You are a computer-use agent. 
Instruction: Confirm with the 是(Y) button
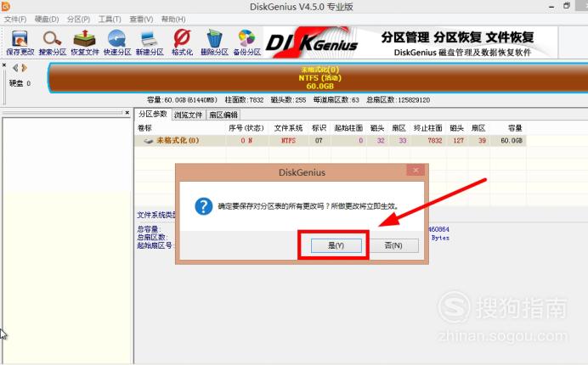point(336,245)
